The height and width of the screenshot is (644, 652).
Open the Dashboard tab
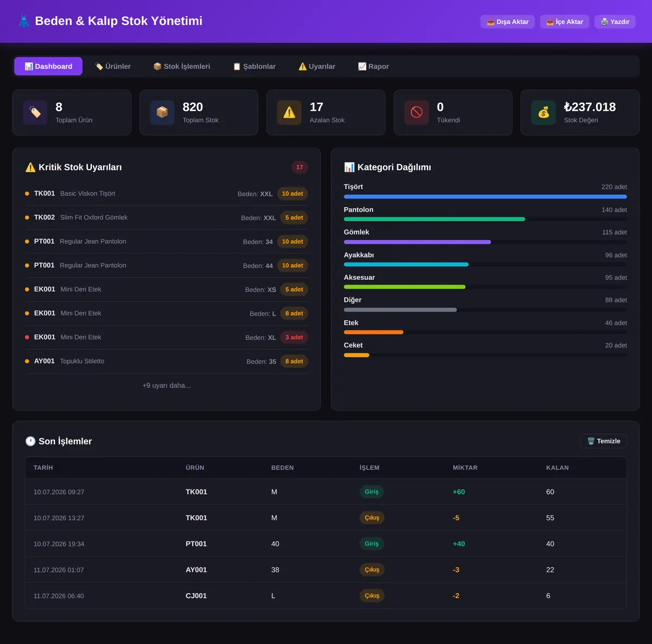48,66
